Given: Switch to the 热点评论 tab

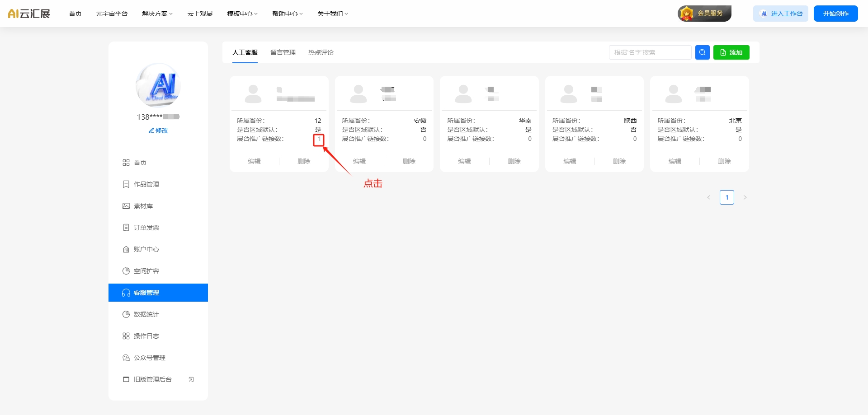Looking at the screenshot, I should 321,52.
